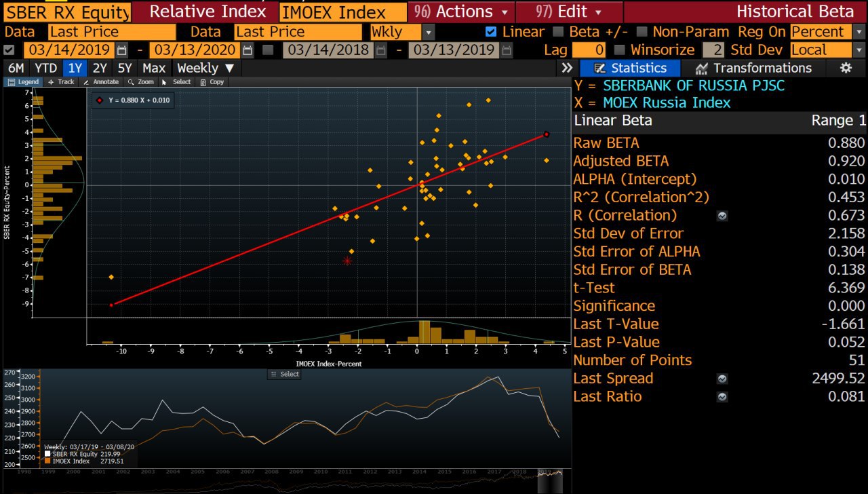Select the YTD time range

click(46, 68)
